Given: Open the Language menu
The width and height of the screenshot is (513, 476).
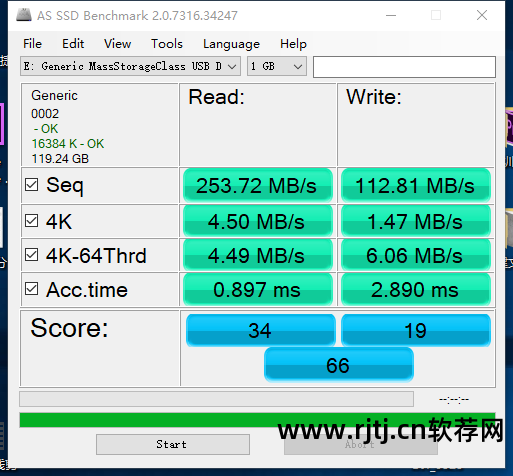Looking at the screenshot, I should coord(231,44).
